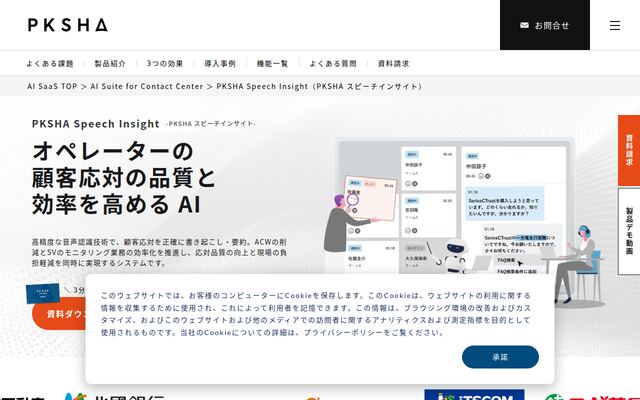This screenshot has width=640, height=400.
Task: Click the PKSHA logo
Action: pyautogui.click(x=68, y=25)
